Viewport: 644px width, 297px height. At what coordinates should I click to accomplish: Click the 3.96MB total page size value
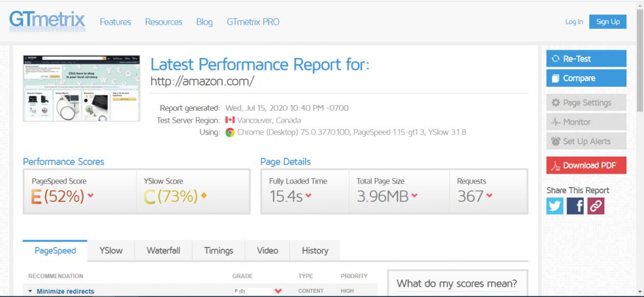click(383, 196)
